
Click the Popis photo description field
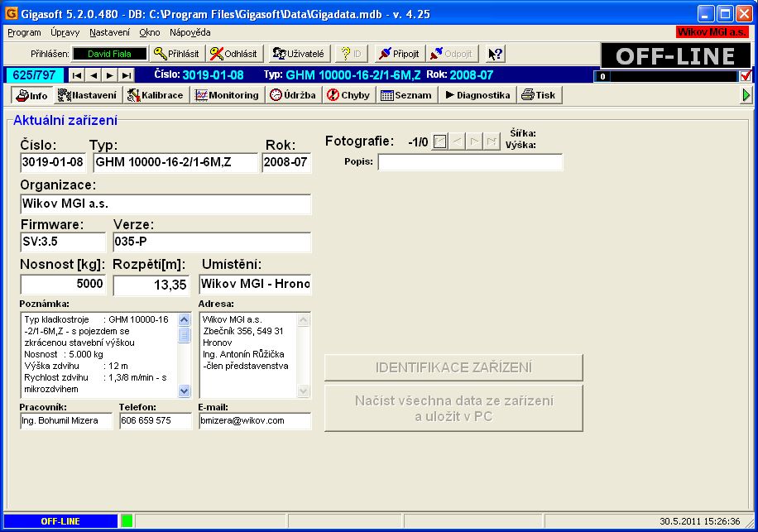(x=470, y=162)
